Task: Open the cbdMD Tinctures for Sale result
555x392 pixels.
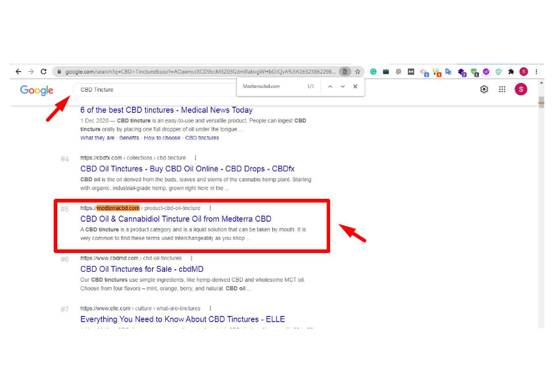Action: pos(141,269)
